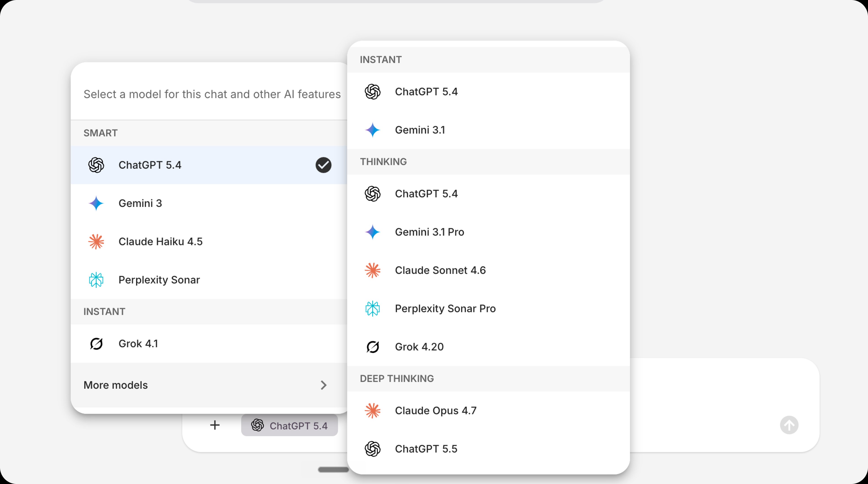Click the OpenAI logo beside selected ChatGPT 5.4
This screenshot has height=484, width=868.
coord(96,165)
